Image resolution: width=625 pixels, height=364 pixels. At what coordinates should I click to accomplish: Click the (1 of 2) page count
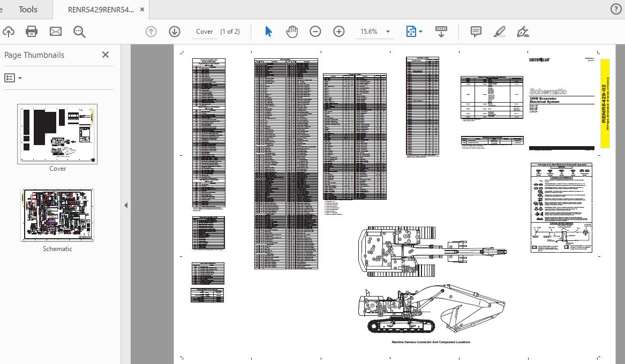click(x=230, y=32)
